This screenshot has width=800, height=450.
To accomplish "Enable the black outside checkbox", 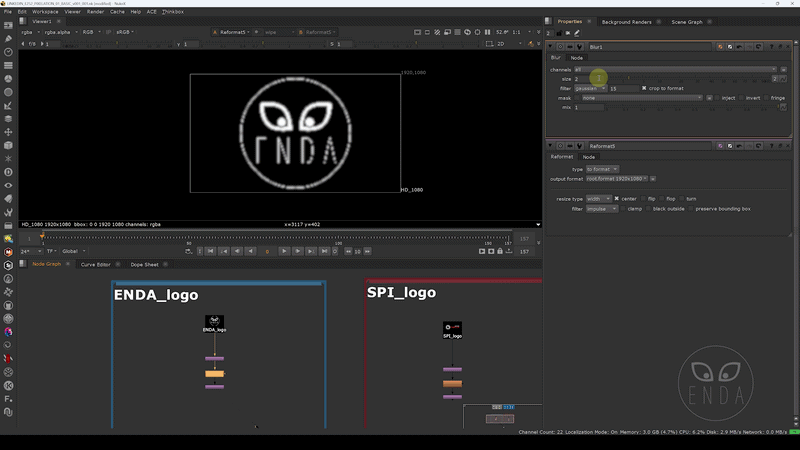I will [x=648, y=209].
